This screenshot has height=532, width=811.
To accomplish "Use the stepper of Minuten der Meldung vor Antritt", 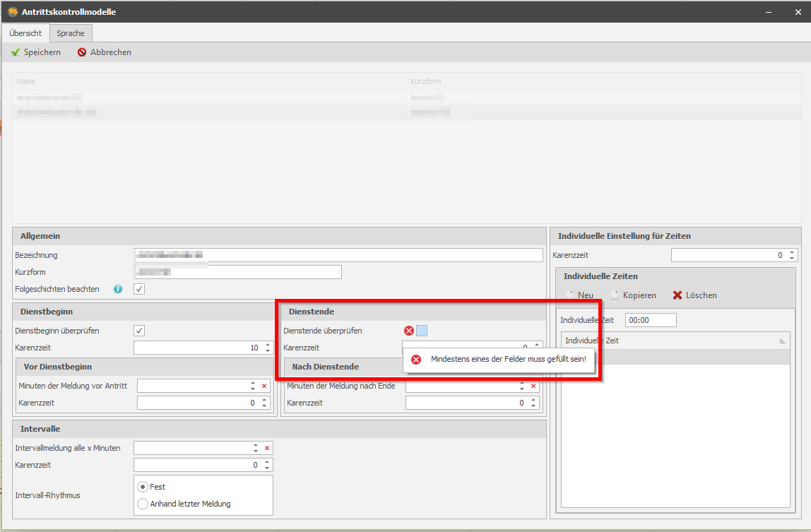I will (x=253, y=386).
